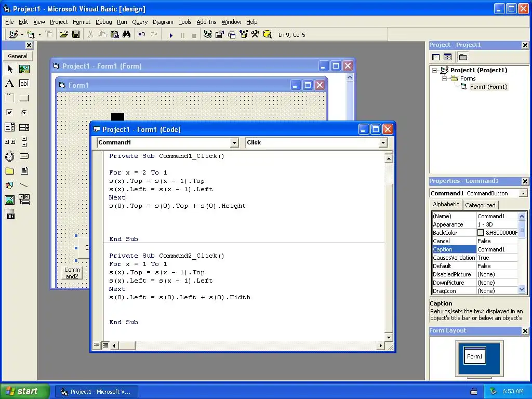Select the ComboBox control in the toolbox
Screen dimensions: 532x399
[x=10, y=127]
